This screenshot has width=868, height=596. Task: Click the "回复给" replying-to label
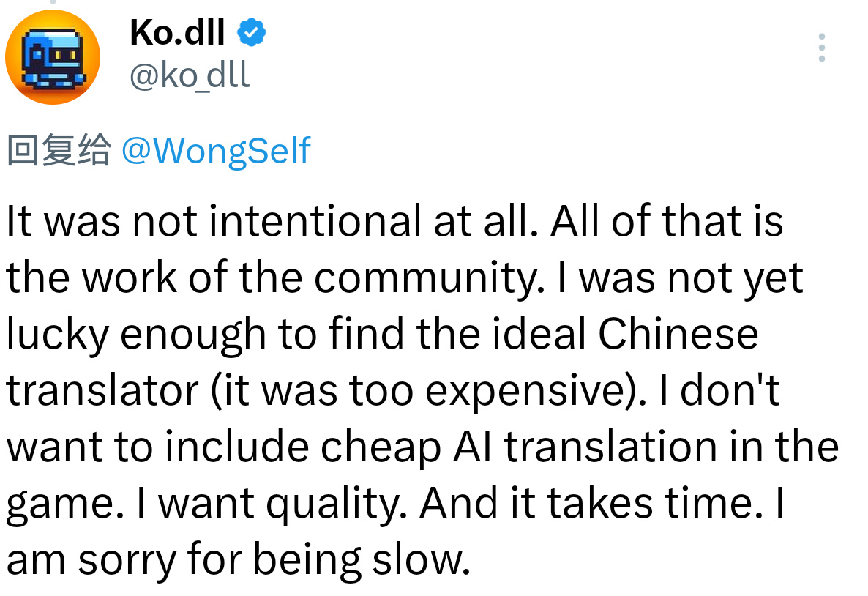click(x=58, y=151)
